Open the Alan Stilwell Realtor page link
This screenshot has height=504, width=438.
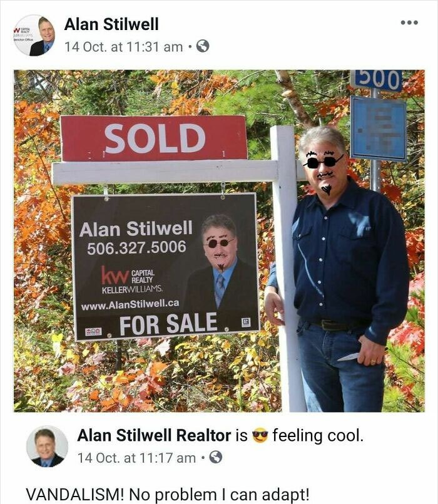(x=154, y=435)
